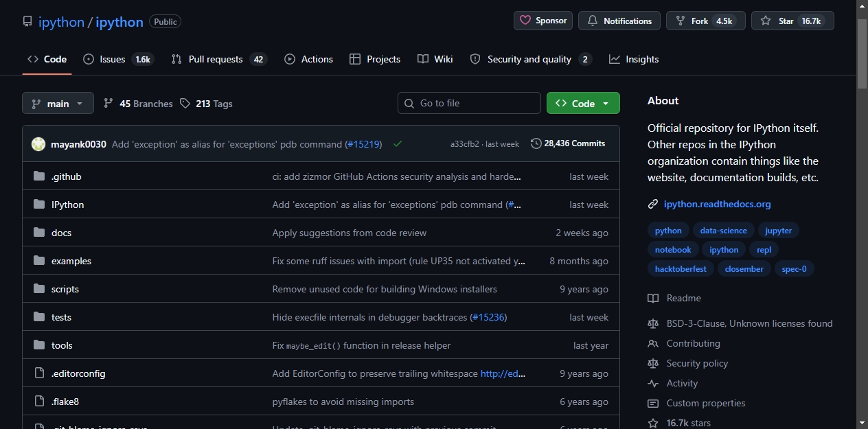The image size is (868, 429).
Task: Click the star icon in Star button
Action: (x=766, y=21)
